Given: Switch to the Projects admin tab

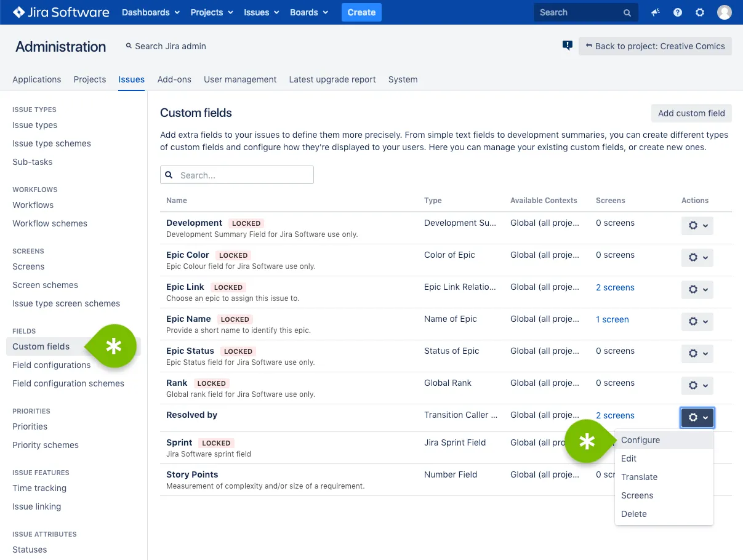Looking at the screenshot, I should (90, 79).
